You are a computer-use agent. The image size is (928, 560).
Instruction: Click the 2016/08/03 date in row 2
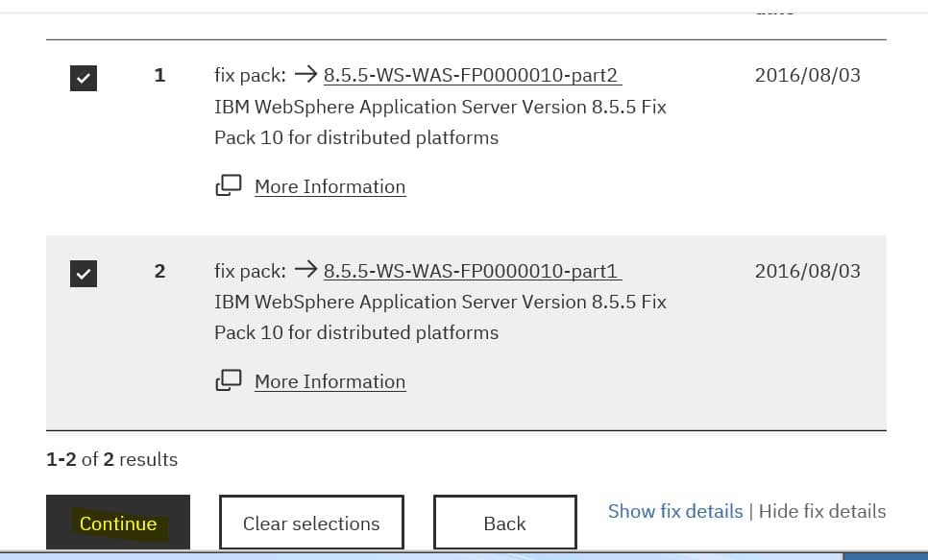807,271
